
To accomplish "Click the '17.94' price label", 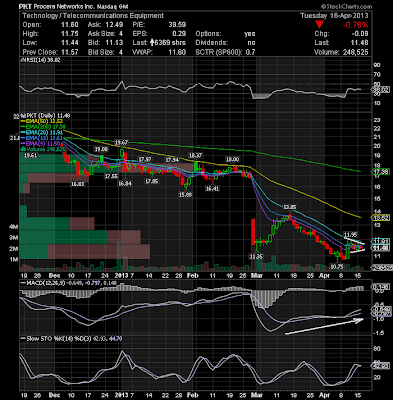I will pos(172,160).
